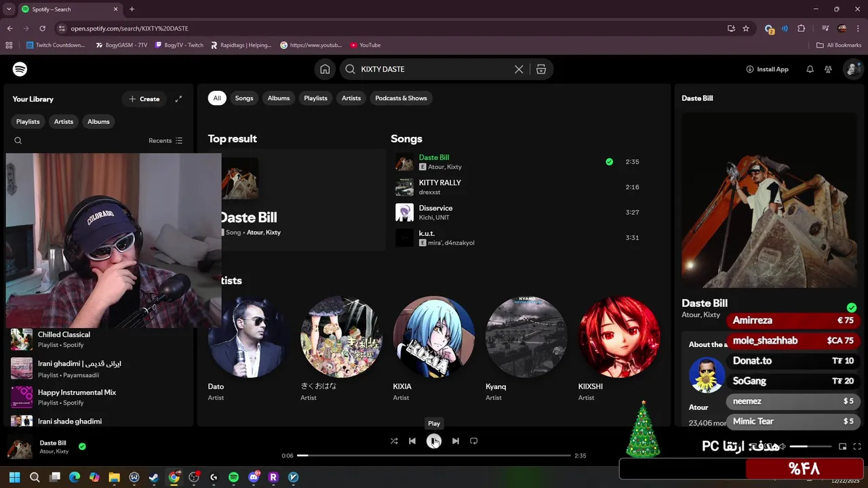868x488 pixels.
Task: Seek along the song progress bar
Action: coord(434,455)
